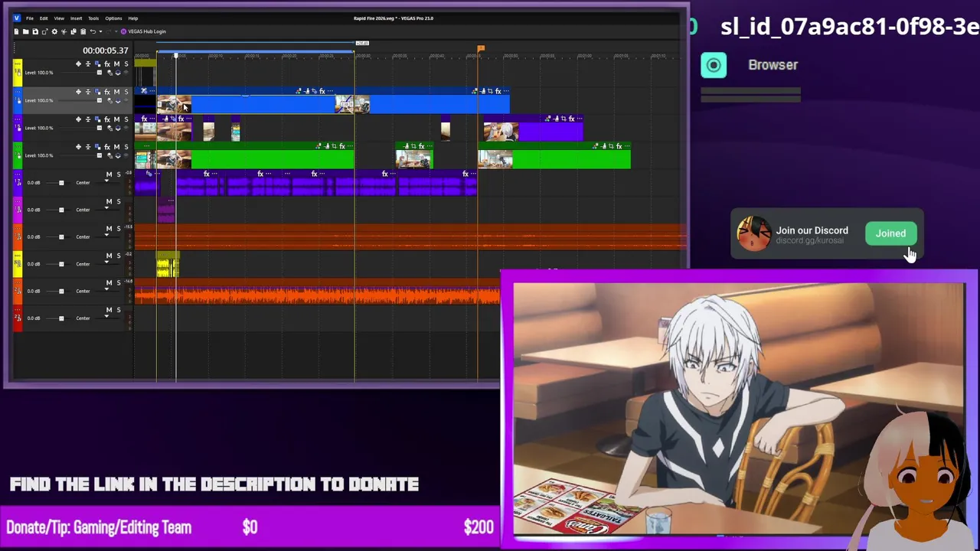Viewport: 980px width, 551px height.
Task: Click the New Project icon in VEGAS toolbar
Action: click(16, 31)
